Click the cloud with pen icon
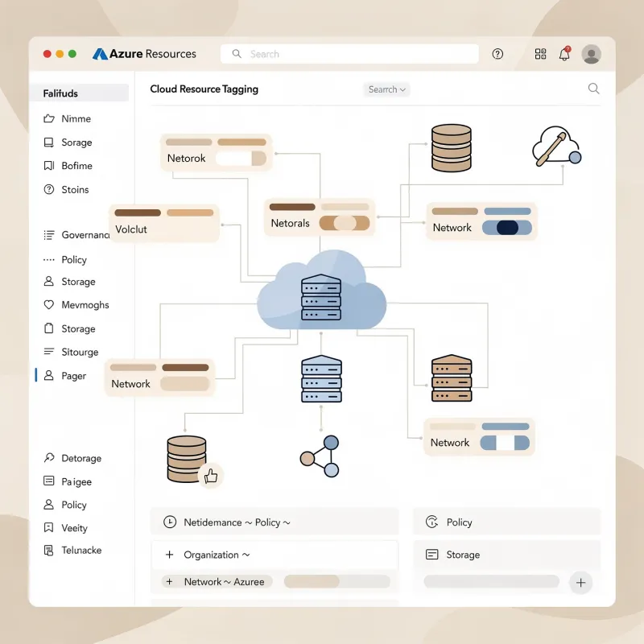644x644 pixels. pos(555,147)
